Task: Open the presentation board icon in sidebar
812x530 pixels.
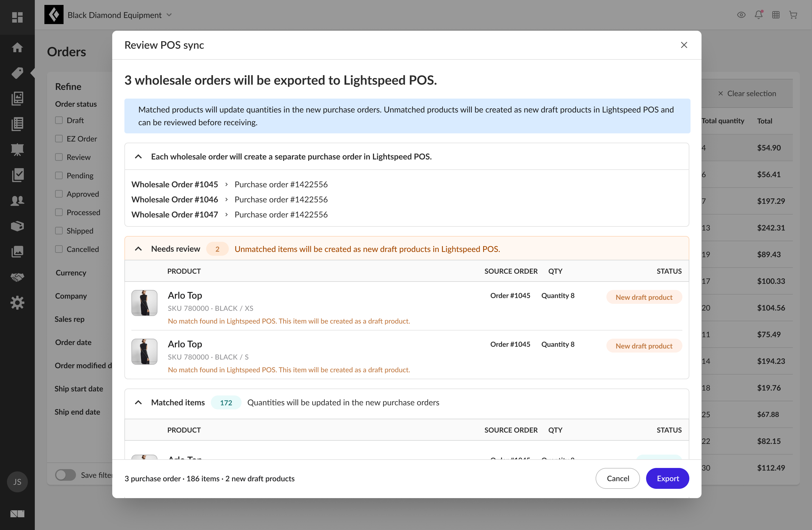Action: pos(17,149)
